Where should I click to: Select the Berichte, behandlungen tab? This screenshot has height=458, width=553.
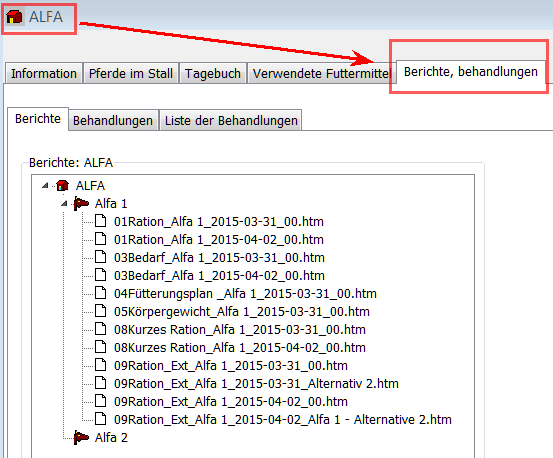pyautogui.click(x=471, y=72)
